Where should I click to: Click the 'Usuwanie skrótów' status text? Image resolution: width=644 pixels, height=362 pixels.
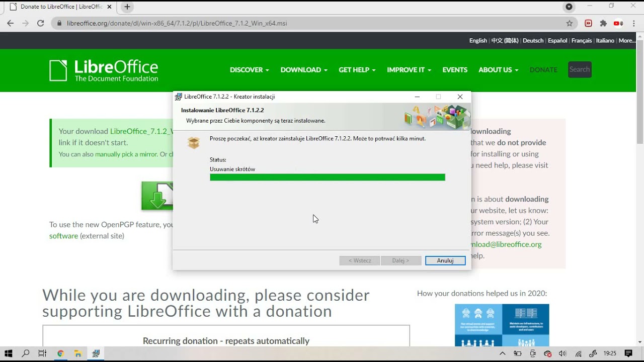tap(232, 169)
